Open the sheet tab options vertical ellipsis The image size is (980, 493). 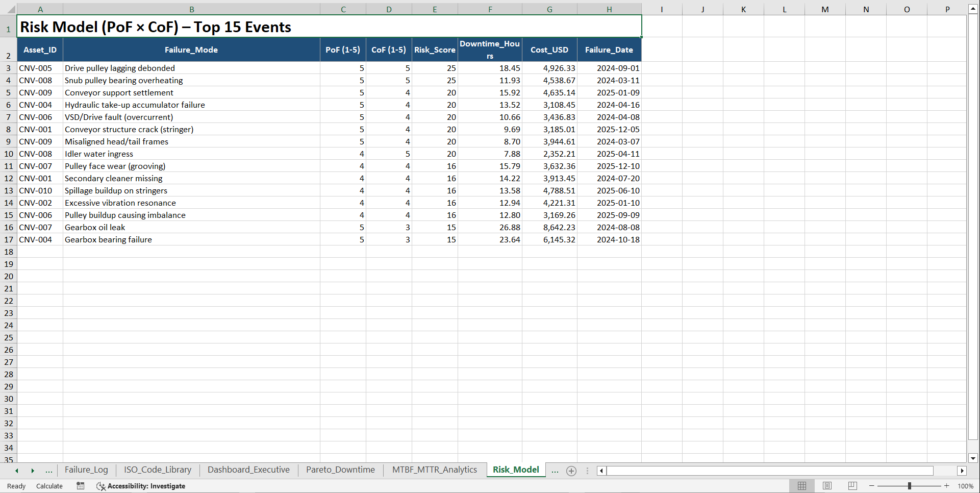coord(587,471)
